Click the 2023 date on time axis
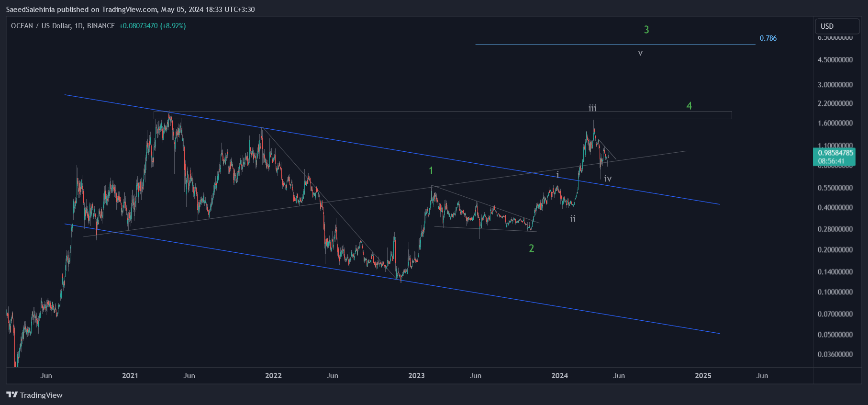The width and height of the screenshot is (868, 405). [x=416, y=375]
